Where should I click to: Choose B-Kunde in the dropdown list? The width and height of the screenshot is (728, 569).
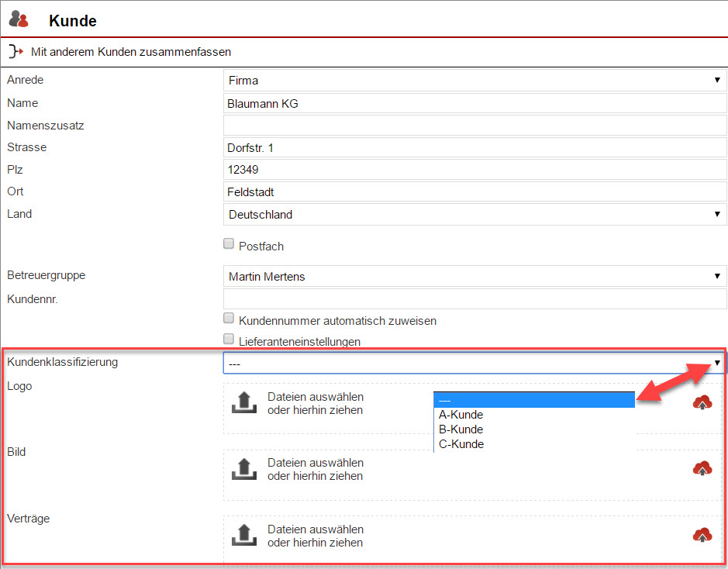[461, 429]
